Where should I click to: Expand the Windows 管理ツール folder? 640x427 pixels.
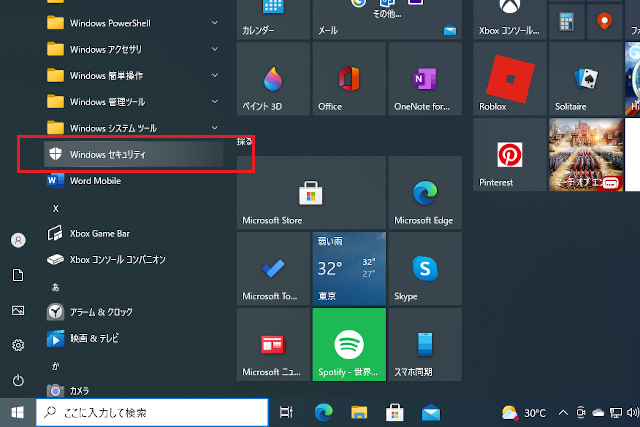point(133,102)
